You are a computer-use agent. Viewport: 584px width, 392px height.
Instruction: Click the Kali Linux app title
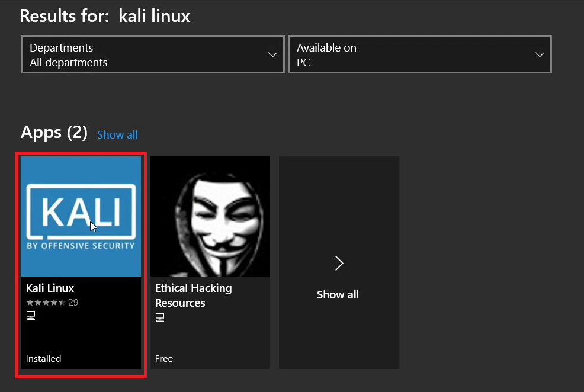click(50, 288)
